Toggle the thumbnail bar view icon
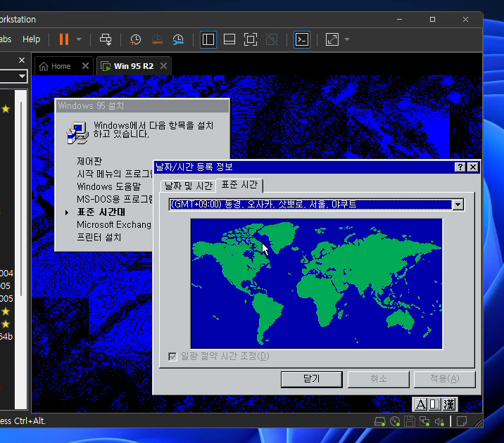The height and width of the screenshot is (443, 504). click(x=229, y=39)
